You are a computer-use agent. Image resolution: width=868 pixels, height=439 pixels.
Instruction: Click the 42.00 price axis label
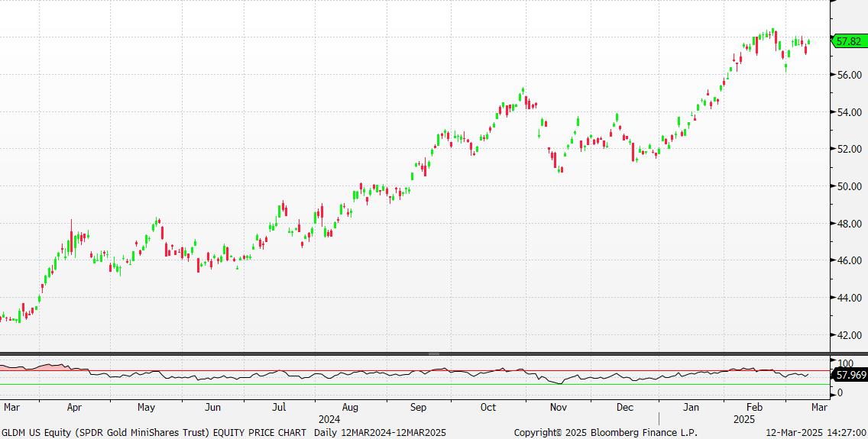[x=849, y=335]
